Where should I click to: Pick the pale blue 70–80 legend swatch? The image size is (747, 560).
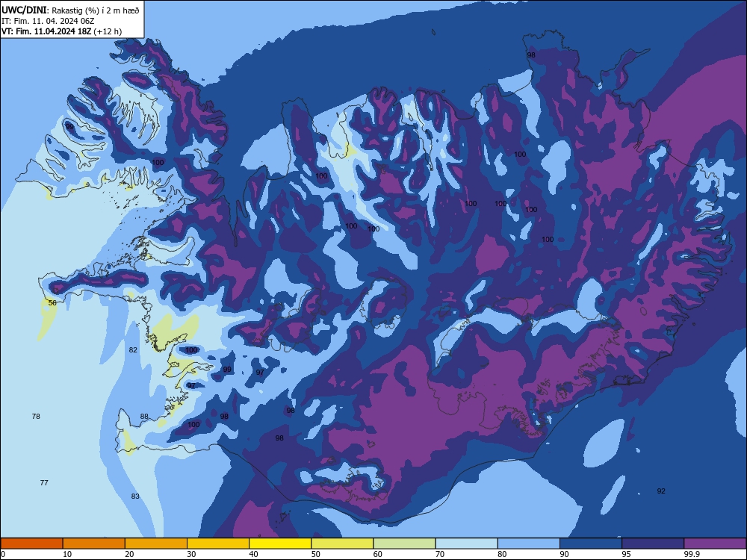tap(467, 544)
